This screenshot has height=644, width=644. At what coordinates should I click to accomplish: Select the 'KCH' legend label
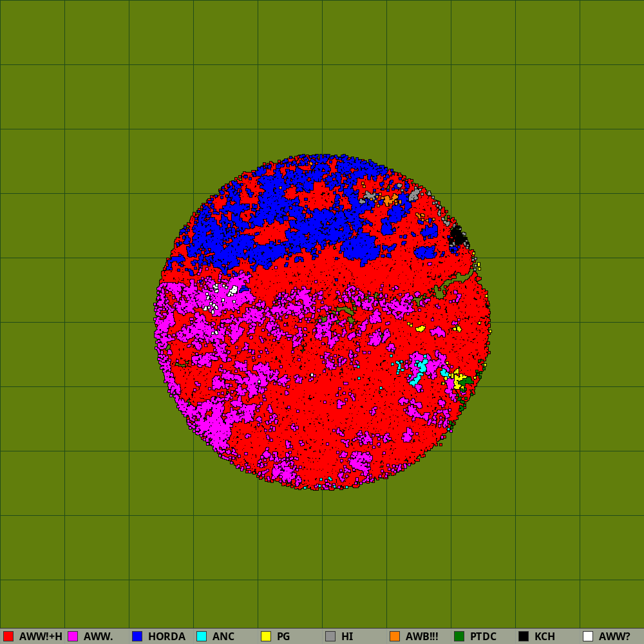pyautogui.click(x=545, y=636)
